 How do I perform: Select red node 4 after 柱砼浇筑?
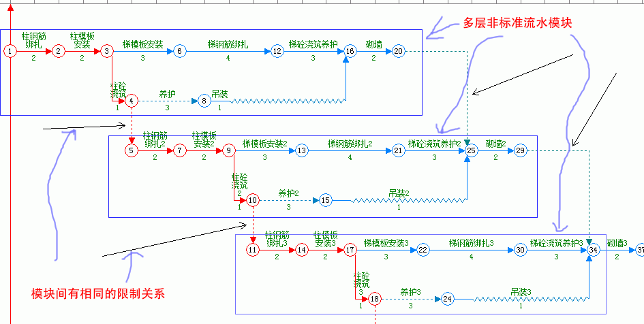coord(132,101)
